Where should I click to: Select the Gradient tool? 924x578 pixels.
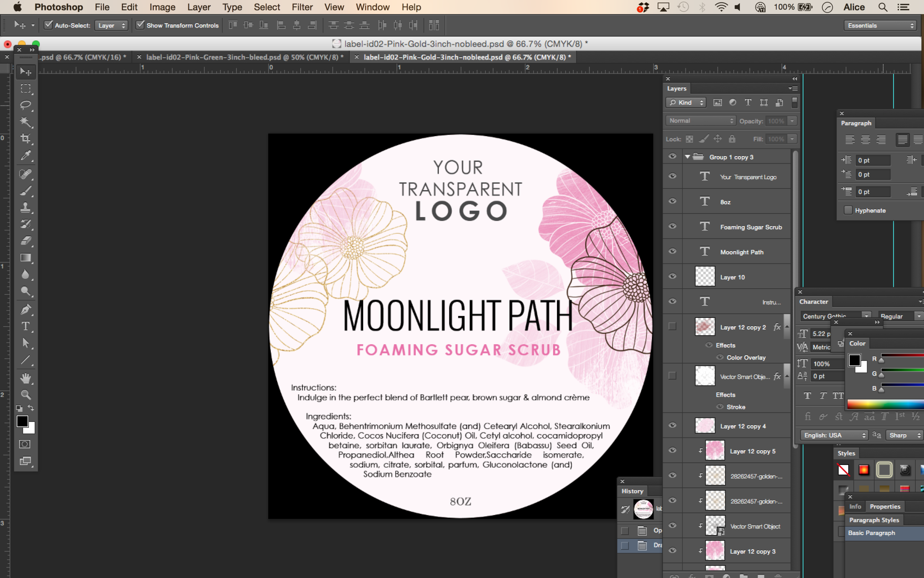pyautogui.click(x=26, y=258)
